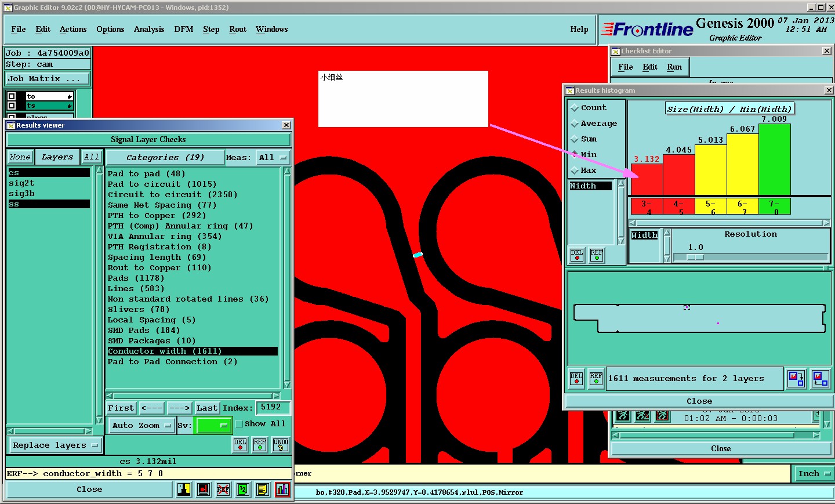Select the Max radio option

[x=575, y=171]
